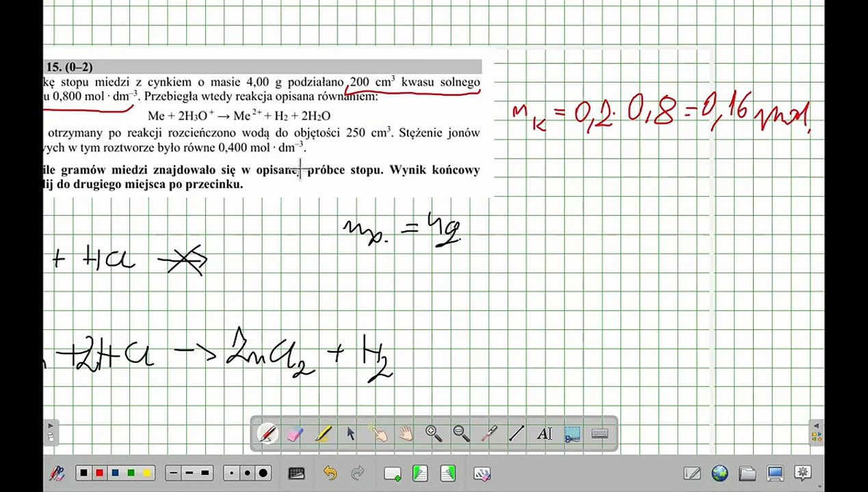Select the Pen drawing tool
This screenshot has width=868, height=492.
pyautogui.click(x=267, y=433)
